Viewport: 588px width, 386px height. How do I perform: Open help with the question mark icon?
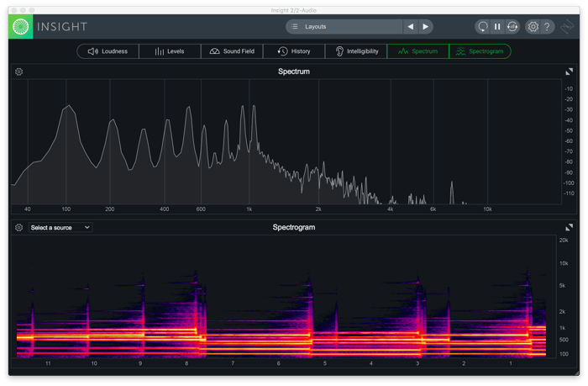coord(547,27)
